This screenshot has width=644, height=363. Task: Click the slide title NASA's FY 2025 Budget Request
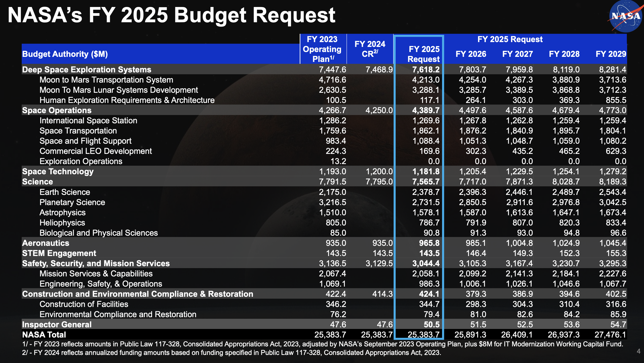tap(172, 16)
